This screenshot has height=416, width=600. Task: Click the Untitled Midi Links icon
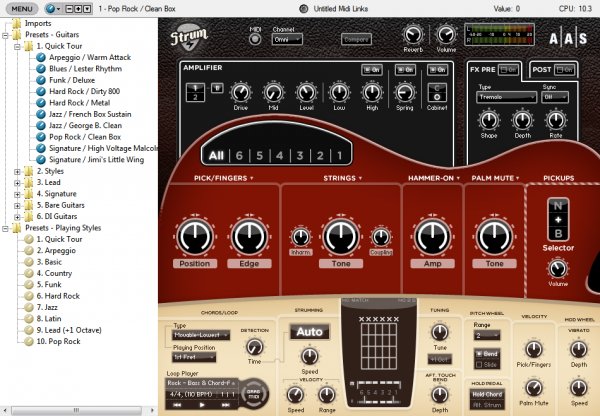[x=303, y=9]
